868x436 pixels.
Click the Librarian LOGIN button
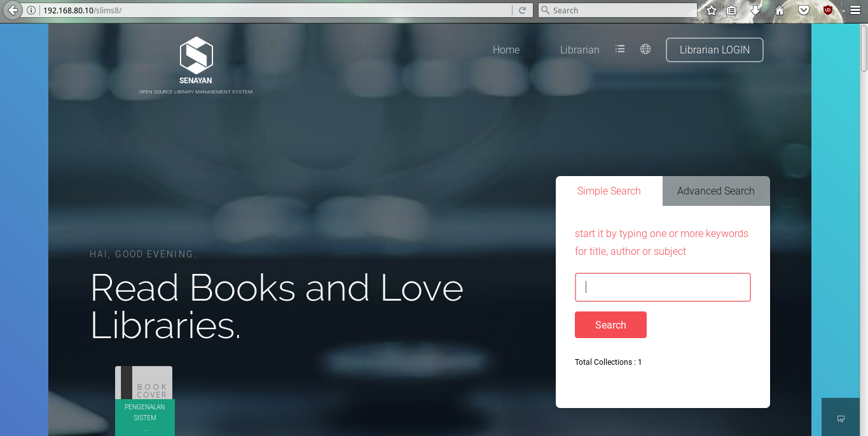tap(715, 50)
